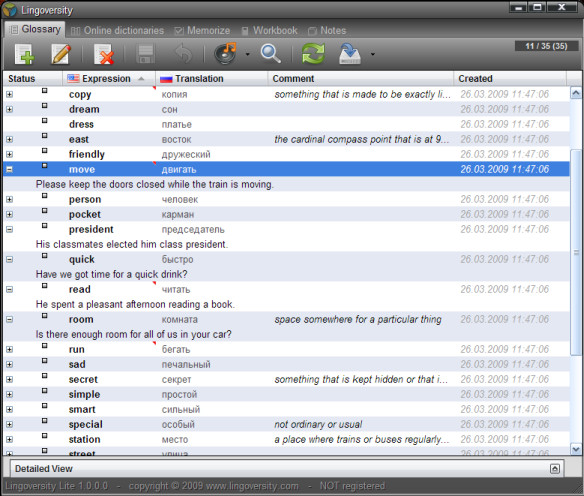Expand the run row
584x496 pixels.
coord(9,350)
